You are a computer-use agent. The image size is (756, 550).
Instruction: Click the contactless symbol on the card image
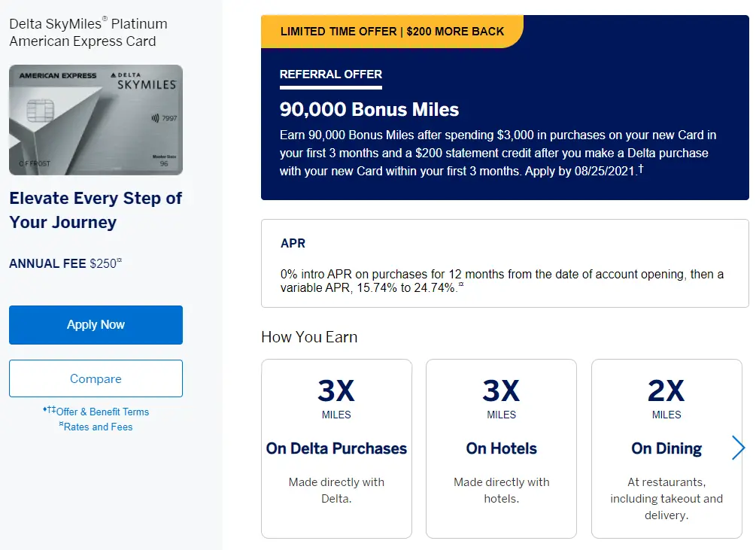pyautogui.click(x=155, y=117)
